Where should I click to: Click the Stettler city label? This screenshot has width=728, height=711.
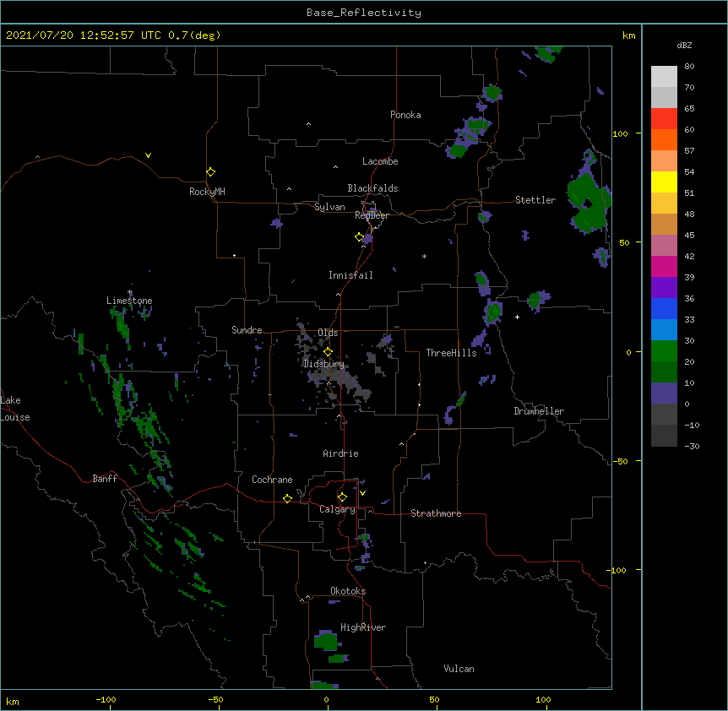[x=535, y=200]
